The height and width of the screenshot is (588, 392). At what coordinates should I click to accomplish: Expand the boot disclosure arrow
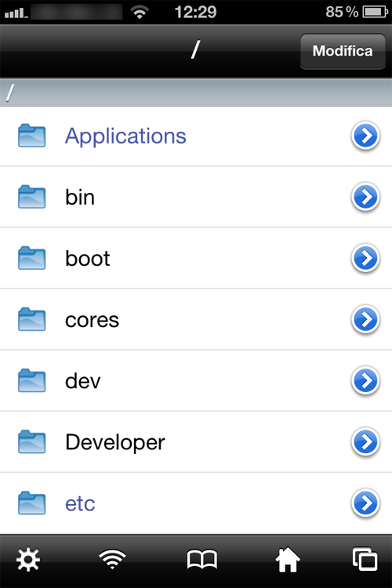(366, 258)
